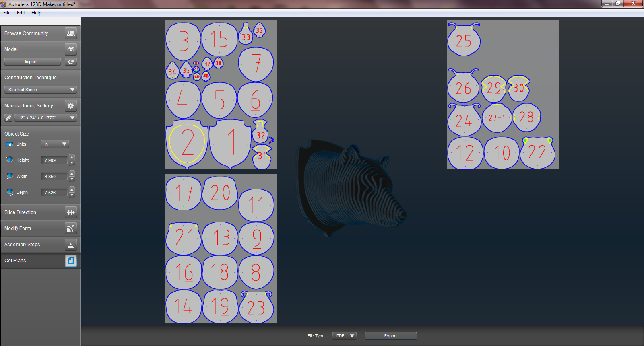
Task: Click the Width dimension icon
Action: [x=10, y=176]
